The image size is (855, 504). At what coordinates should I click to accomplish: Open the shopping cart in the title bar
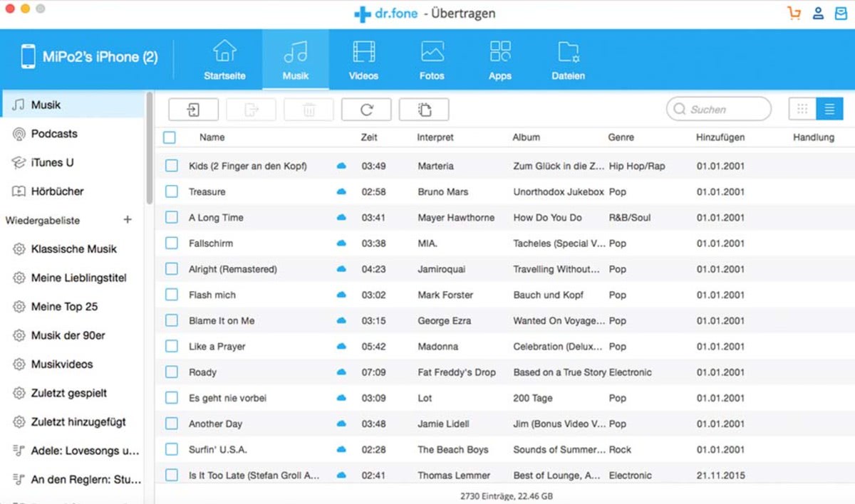coord(794,12)
